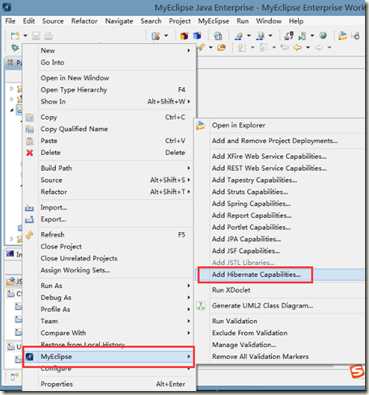The width and height of the screenshot is (369, 395).
Task: Open the Help menu
Action: coord(296,21)
